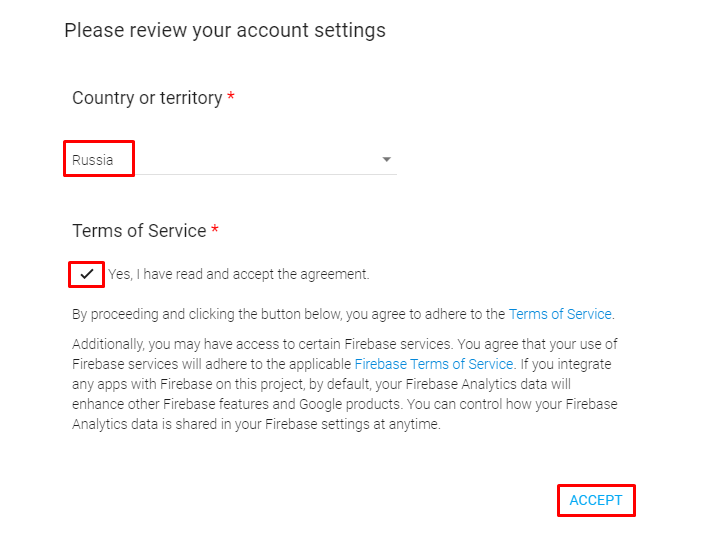Click the checkmark icon inside the checkbox

87,274
